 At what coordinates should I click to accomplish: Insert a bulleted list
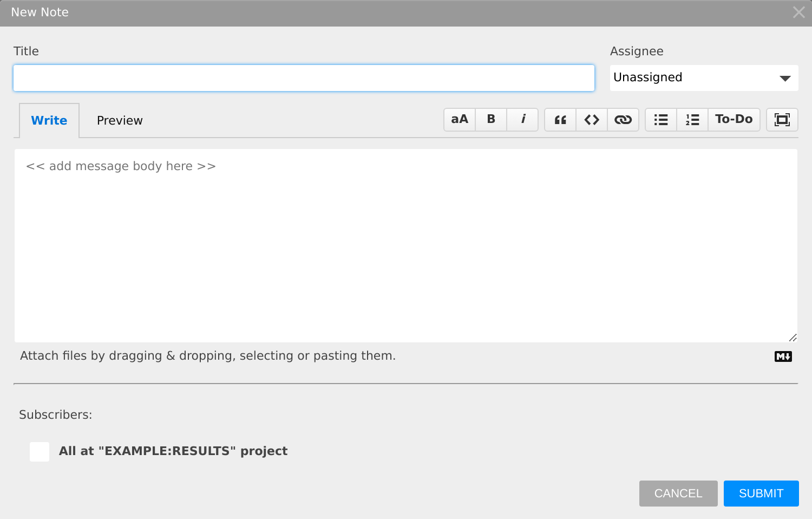(x=661, y=120)
